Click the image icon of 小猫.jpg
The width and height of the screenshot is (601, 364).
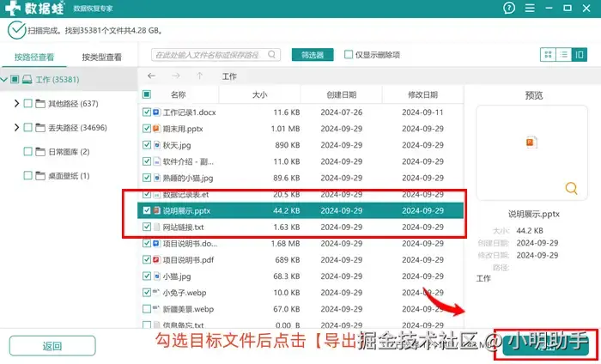[156, 276]
